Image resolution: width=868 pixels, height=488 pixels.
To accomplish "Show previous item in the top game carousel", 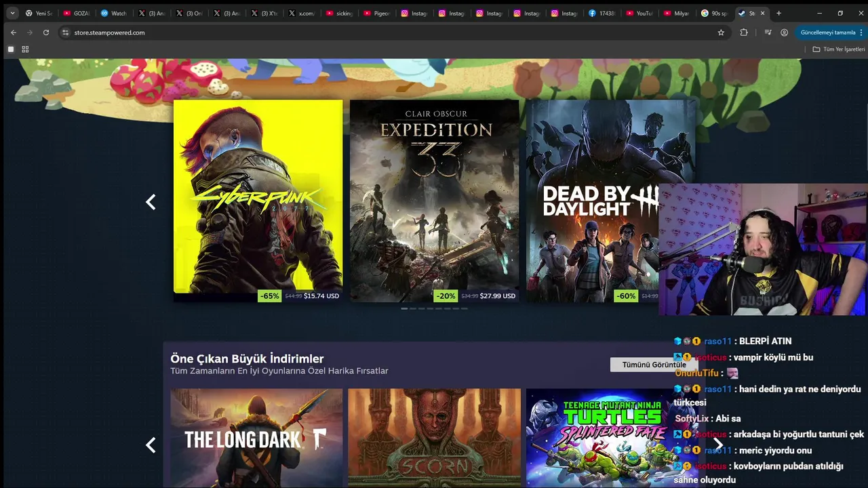I will (x=151, y=202).
